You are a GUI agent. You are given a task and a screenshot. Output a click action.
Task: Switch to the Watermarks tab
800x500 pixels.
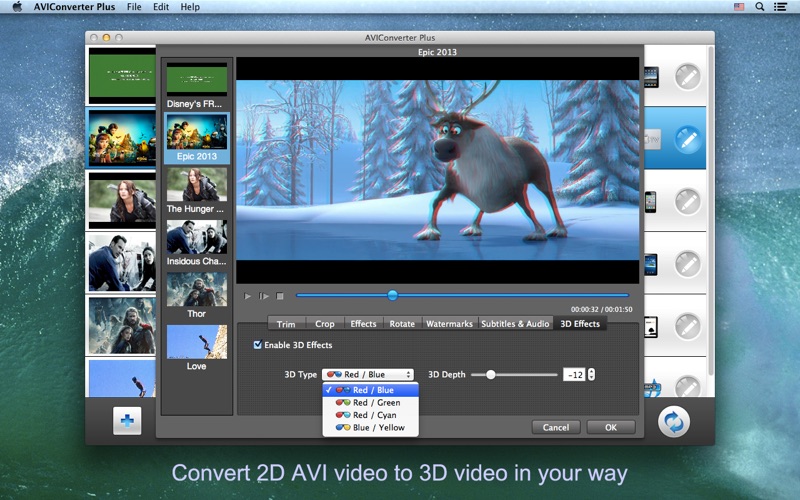pos(449,324)
